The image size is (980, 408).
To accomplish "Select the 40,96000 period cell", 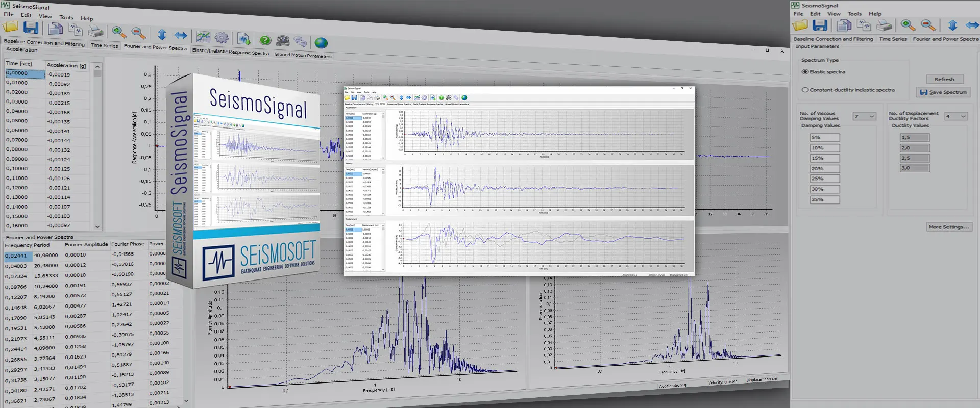I will tap(47, 256).
